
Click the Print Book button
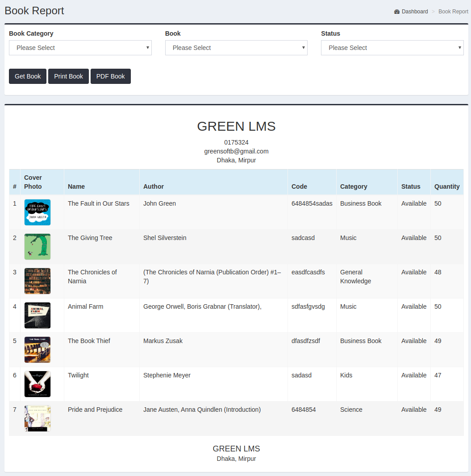coord(68,76)
